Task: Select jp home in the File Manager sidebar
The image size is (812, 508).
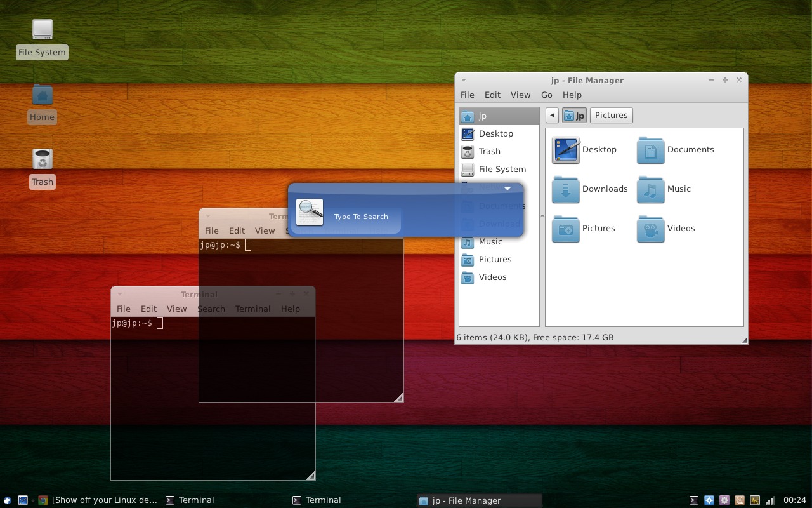Action: pyautogui.click(x=499, y=116)
